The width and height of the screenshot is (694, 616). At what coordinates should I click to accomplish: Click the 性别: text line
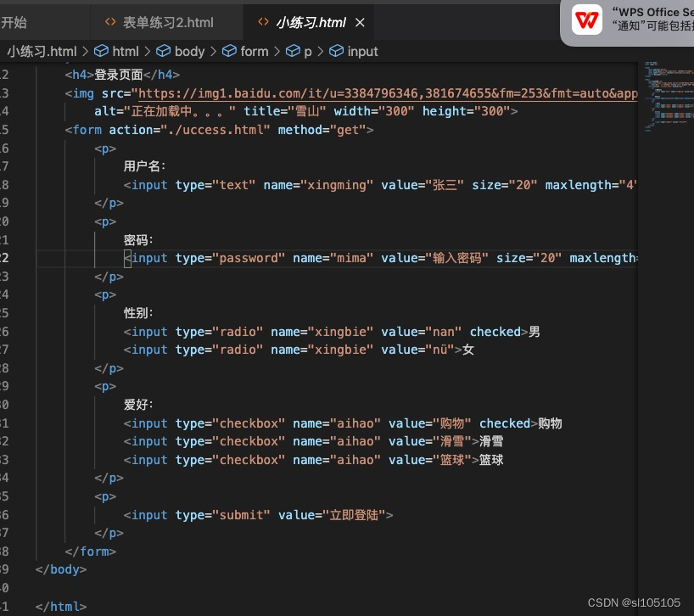pyautogui.click(x=138, y=313)
